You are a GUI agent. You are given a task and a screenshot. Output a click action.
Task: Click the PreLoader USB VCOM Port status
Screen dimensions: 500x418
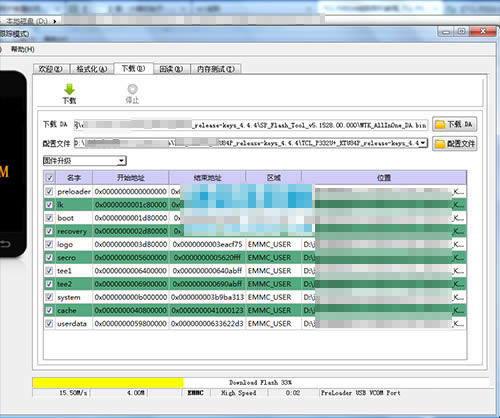point(360,393)
